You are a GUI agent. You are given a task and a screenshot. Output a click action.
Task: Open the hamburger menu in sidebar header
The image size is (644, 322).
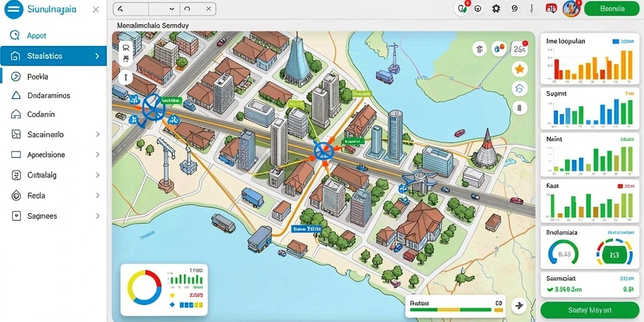[14, 9]
